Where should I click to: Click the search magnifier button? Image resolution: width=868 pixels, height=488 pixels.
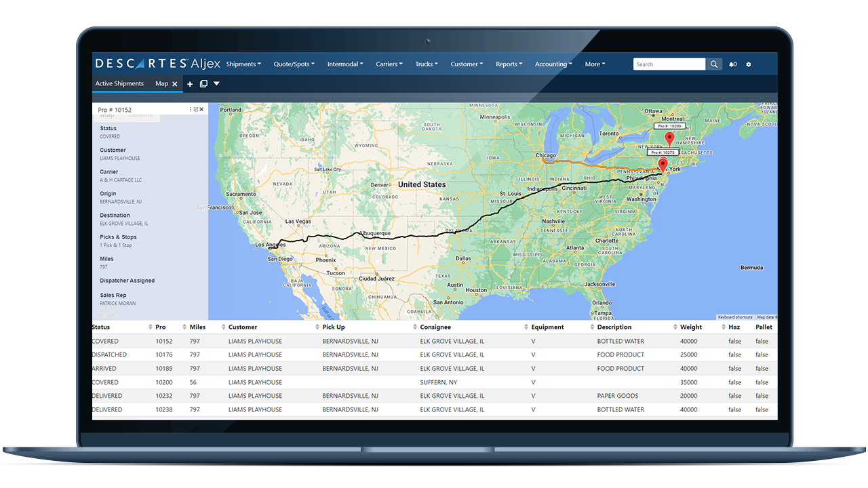coord(715,64)
